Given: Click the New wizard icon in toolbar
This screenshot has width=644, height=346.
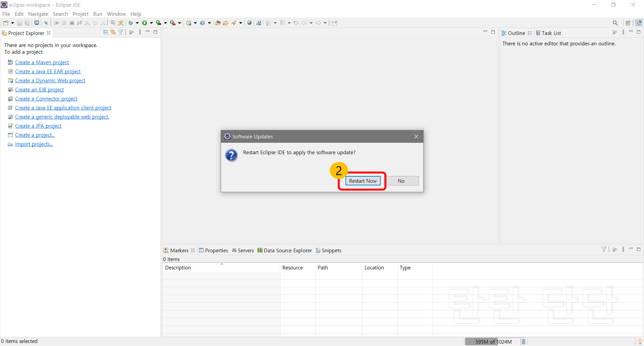Looking at the screenshot, I should (6, 23).
